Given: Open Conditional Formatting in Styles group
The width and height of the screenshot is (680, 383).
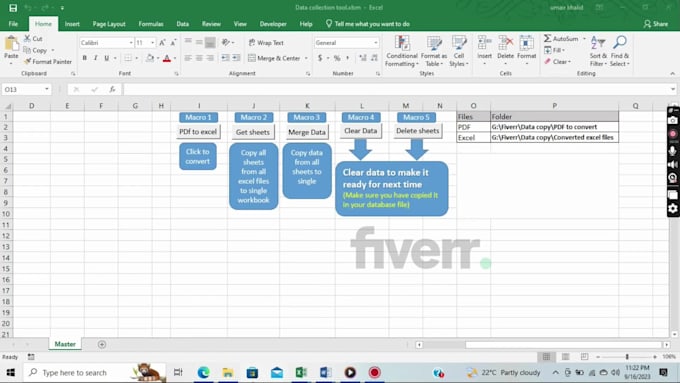Looking at the screenshot, I should [402, 51].
